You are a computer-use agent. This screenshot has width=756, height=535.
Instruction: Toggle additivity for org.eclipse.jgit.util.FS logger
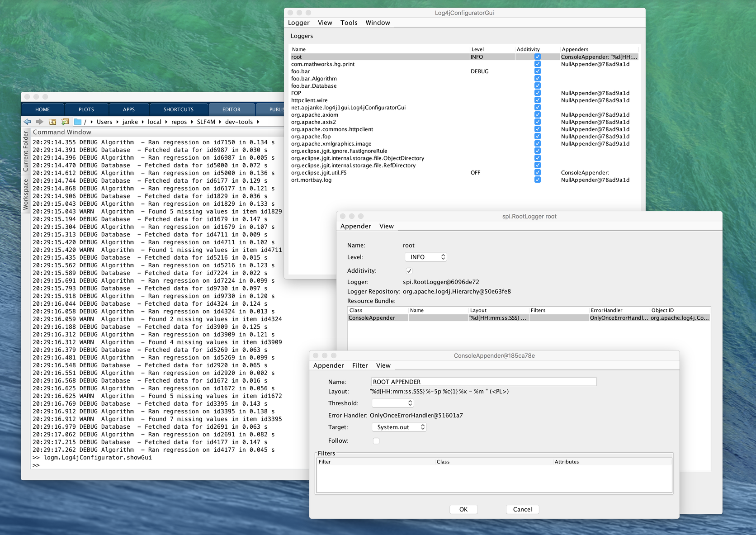point(538,173)
